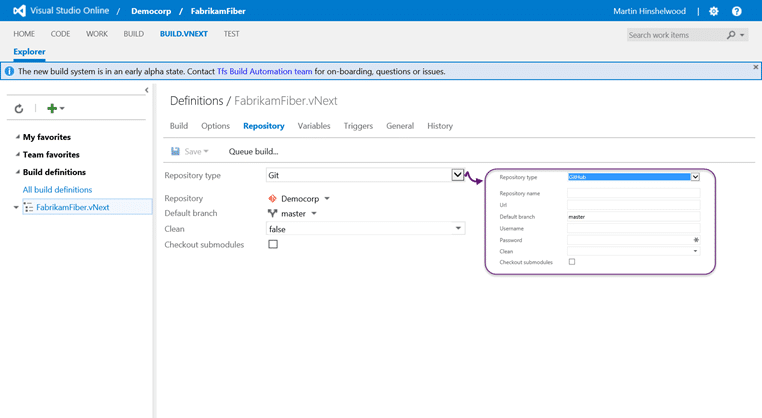The image size is (762, 418).
Task: Click the Save disk icon
Action: coord(175,151)
